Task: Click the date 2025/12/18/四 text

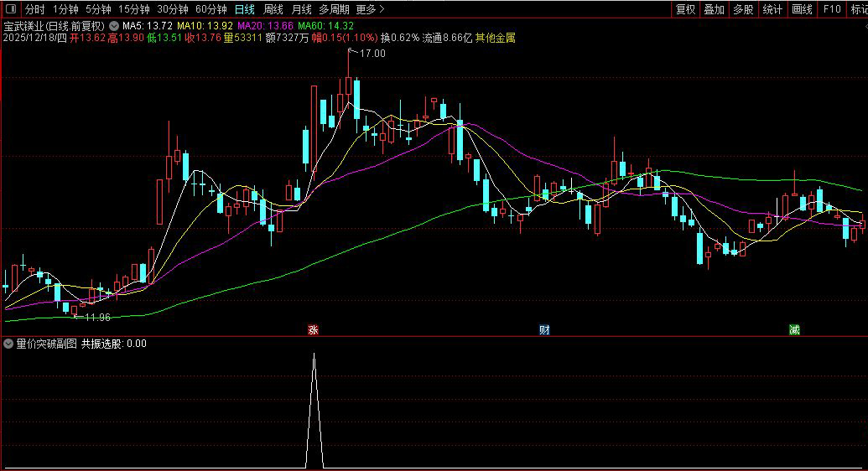Action: (x=35, y=39)
